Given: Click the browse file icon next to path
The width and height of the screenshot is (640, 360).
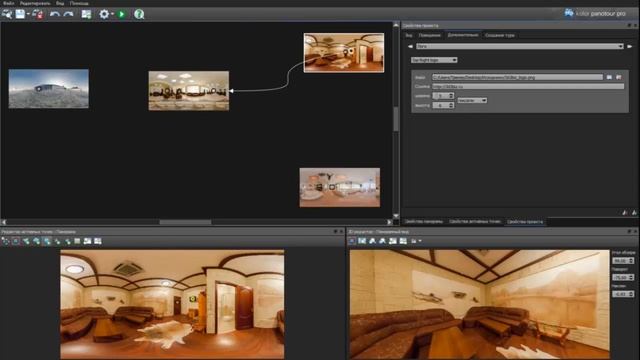Looking at the screenshot, I should point(609,77).
